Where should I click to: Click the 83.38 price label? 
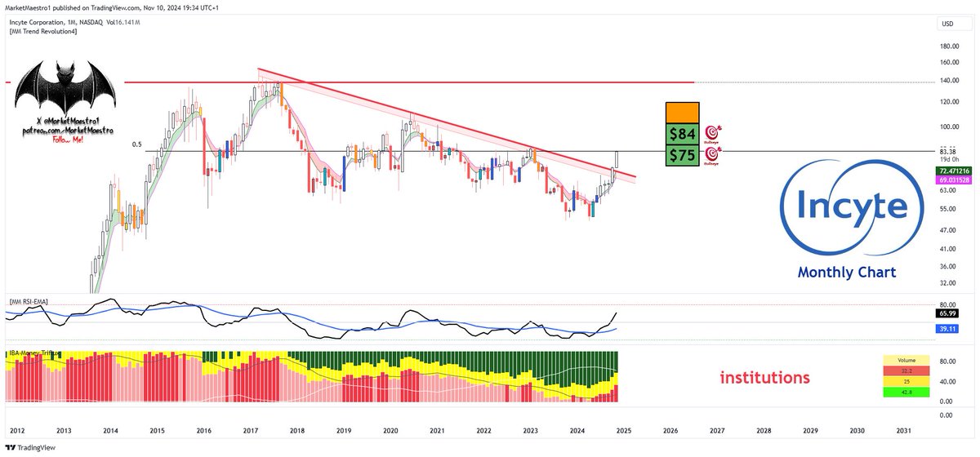coord(948,151)
